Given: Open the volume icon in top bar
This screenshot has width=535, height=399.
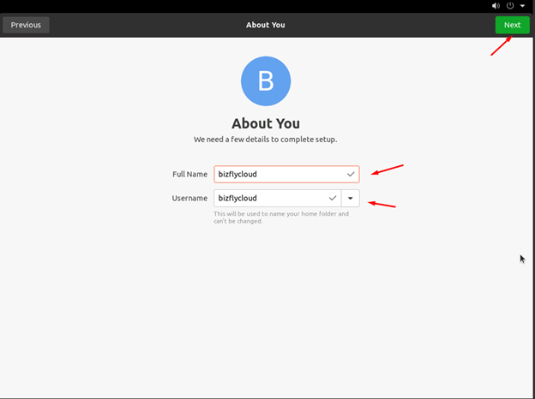Looking at the screenshot, I should coord(496,6).
